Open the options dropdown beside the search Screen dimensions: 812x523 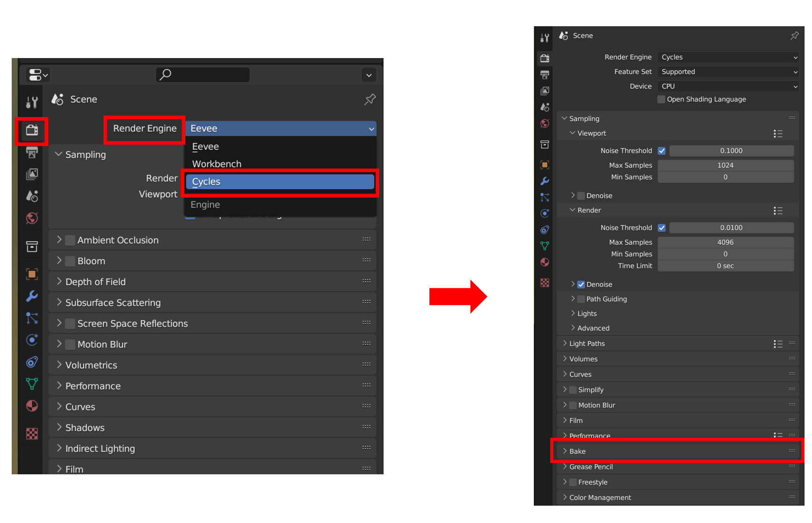369,75
